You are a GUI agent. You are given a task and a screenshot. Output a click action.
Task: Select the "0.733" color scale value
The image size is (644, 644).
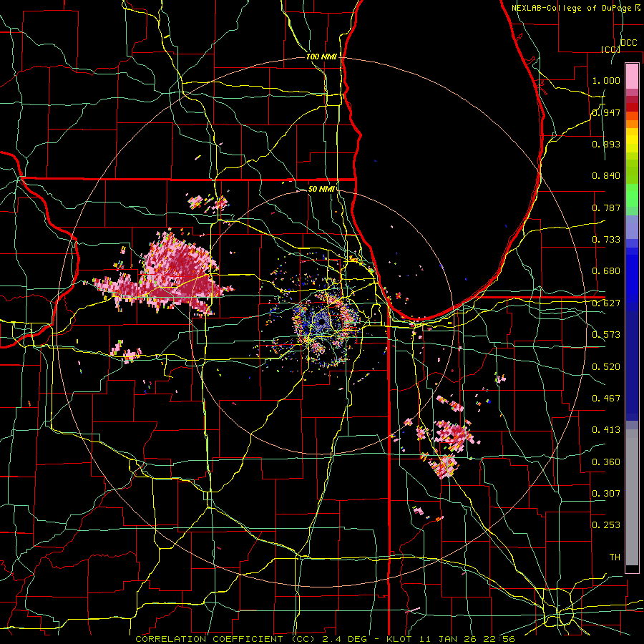(x=606, y=240)
